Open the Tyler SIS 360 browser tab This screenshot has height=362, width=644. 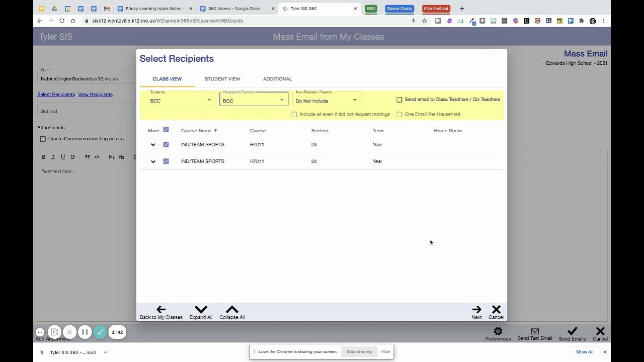click(319, 9)
